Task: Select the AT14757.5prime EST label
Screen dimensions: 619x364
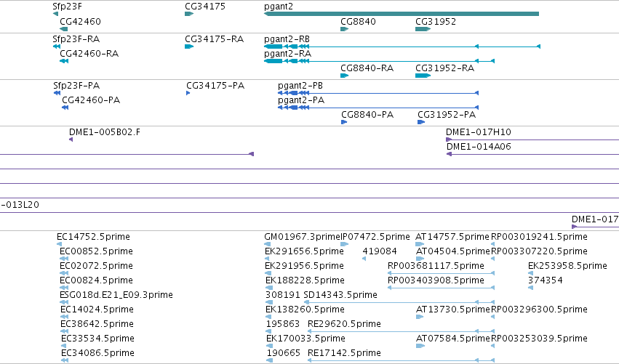Action: click(x=452, y=237)
